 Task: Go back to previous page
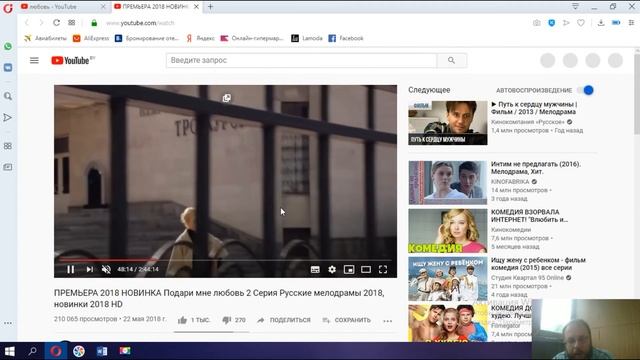coord(27,23)
